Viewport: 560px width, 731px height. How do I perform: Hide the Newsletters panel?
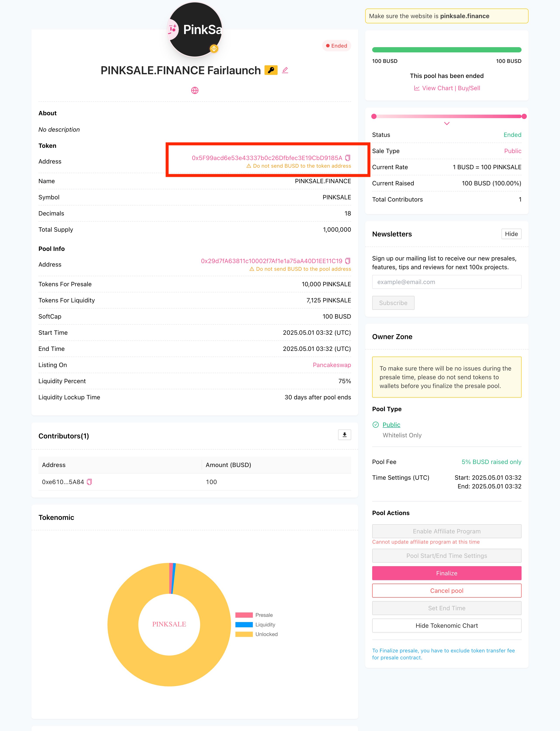coord(511,234)
